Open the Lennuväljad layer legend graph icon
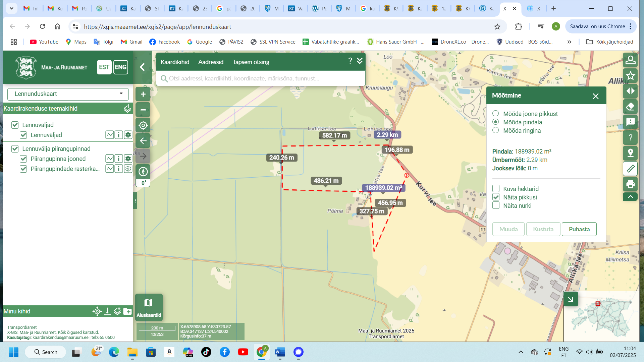The image size is (644, 362). 110,135
